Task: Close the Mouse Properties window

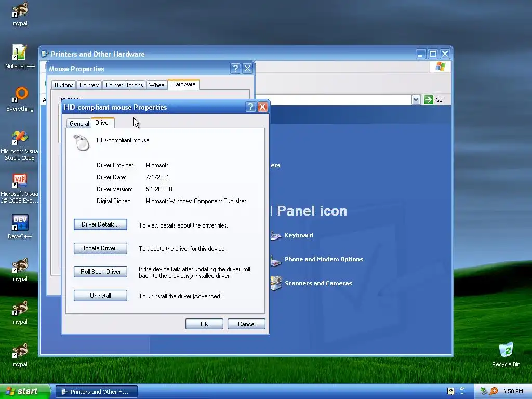Action: [248, 69]
